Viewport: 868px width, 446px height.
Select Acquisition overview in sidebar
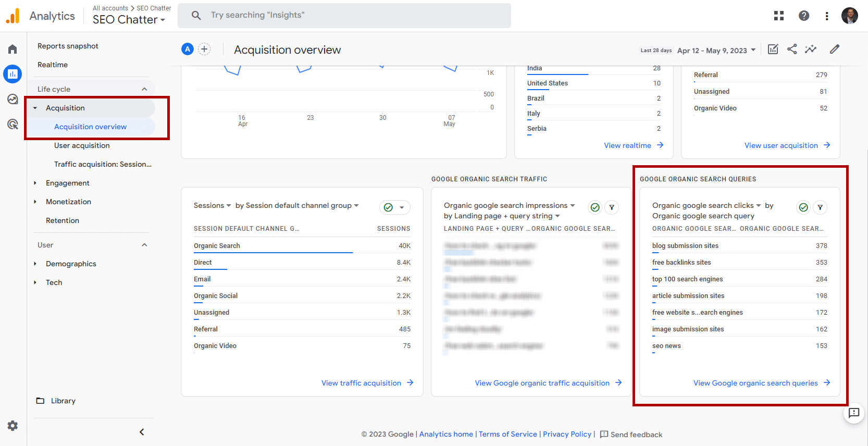[91, 127]
